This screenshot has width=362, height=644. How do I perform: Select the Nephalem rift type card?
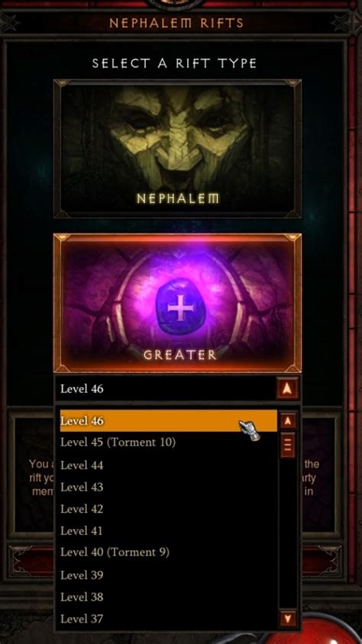pyautogui.click(x=177, y=149)
